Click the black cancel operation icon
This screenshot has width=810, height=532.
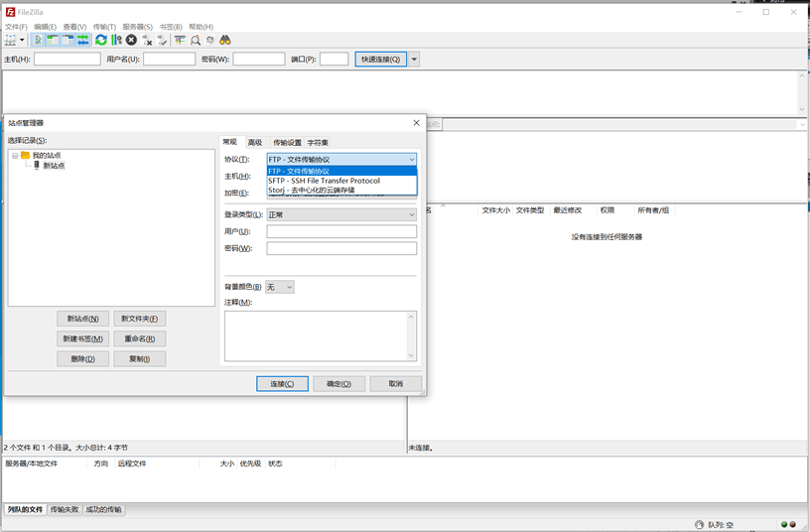(131, 40)
